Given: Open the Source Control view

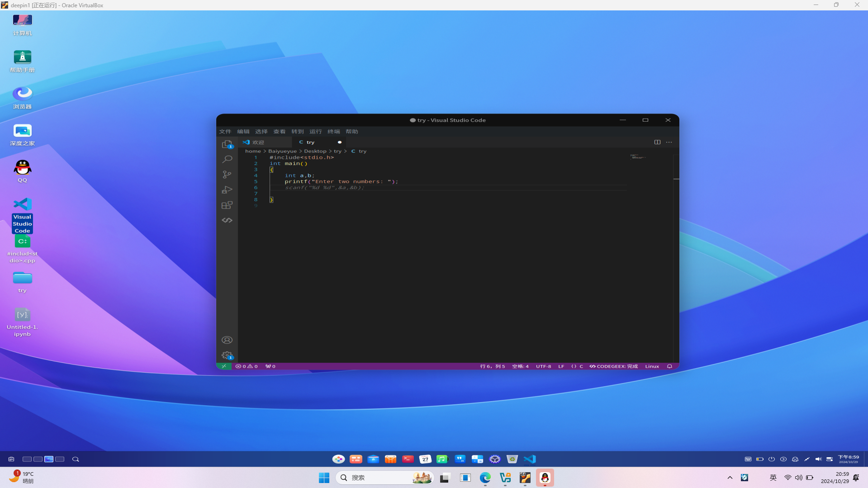Looking at the screenshot, I should click(x=227, y=175).
